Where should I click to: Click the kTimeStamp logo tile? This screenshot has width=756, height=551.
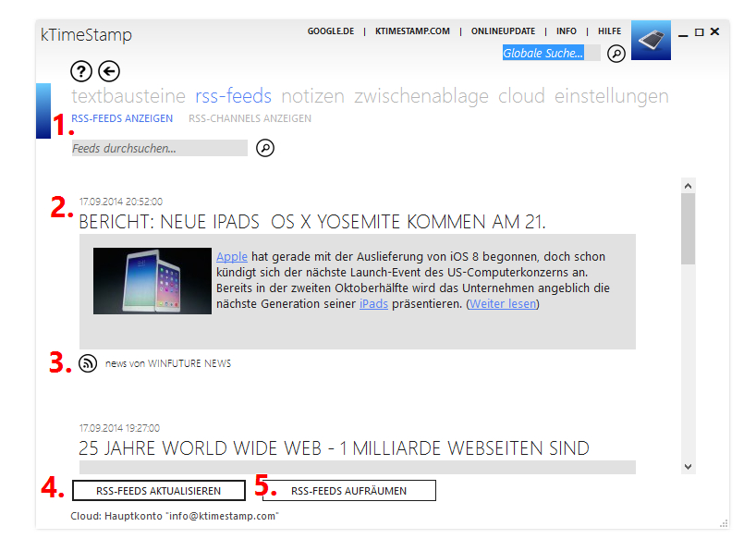click(651, 40)
